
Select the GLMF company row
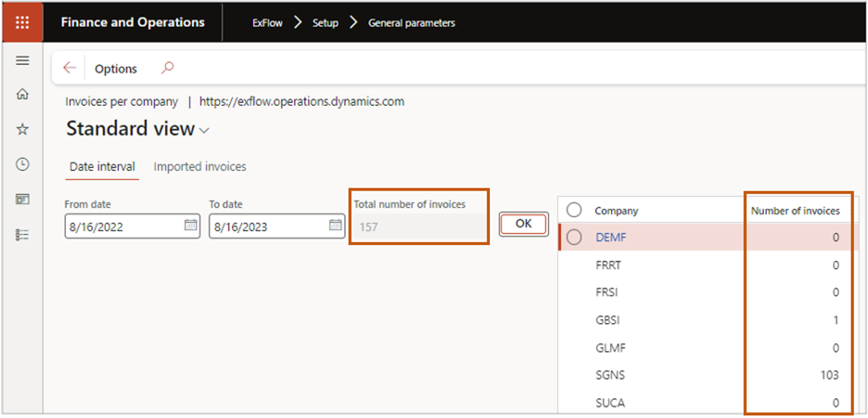click(708, 348)
